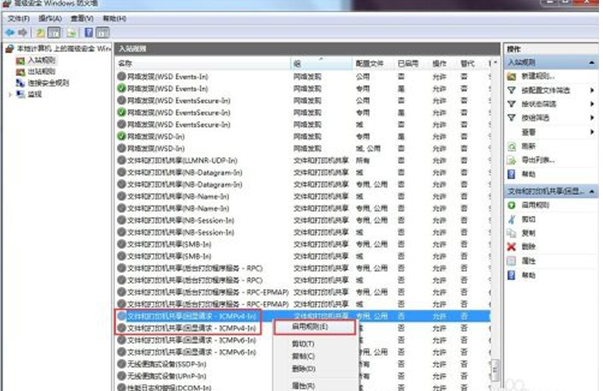This screenshot has height=391, width=603.
Task: Select the 无线便携式设备(UPnP-In) rule name
Action: tap(167, 376)
